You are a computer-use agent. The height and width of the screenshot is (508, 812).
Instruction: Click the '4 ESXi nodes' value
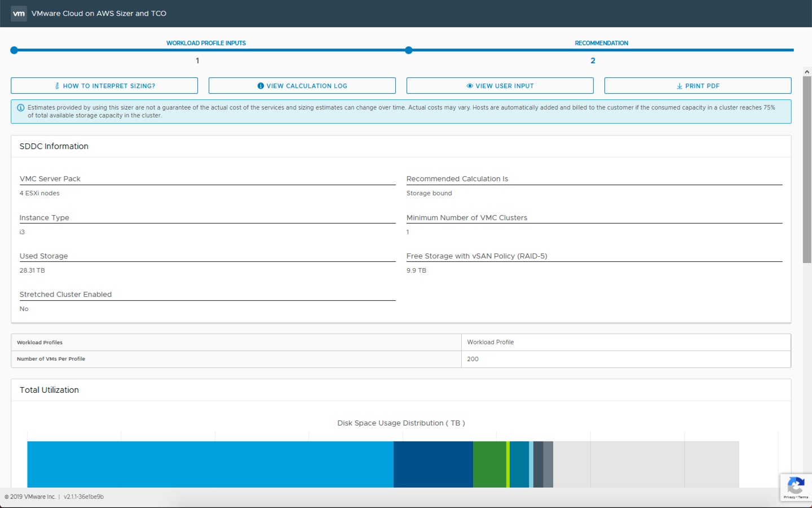39,193
